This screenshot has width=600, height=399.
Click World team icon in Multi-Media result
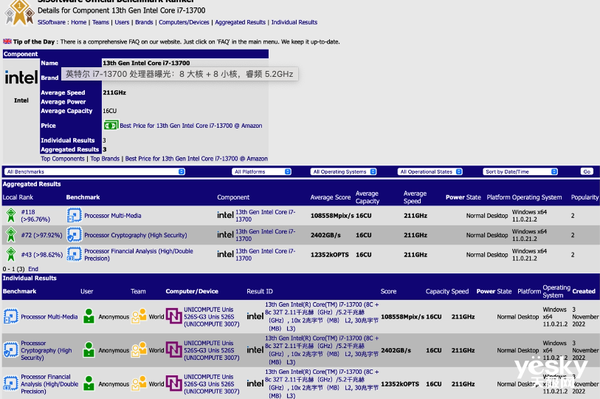[x=139, y=316]
